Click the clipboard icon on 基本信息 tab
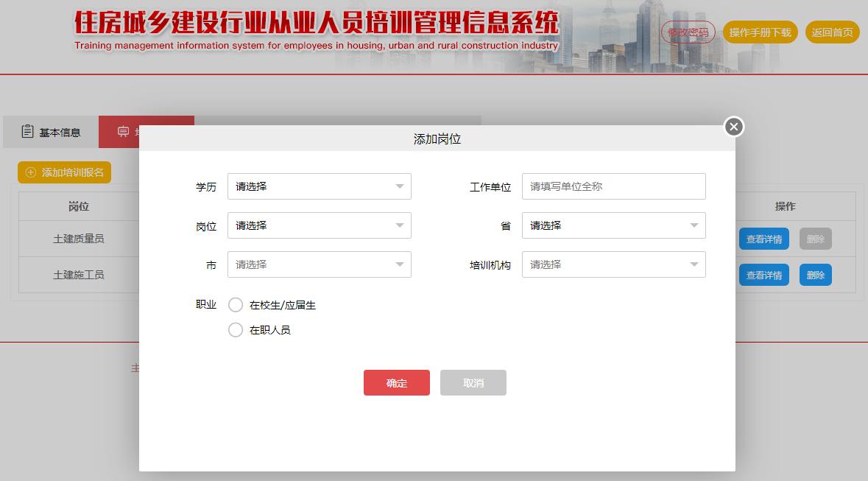Viewport: 868px width, 481px height. [28, 132]
